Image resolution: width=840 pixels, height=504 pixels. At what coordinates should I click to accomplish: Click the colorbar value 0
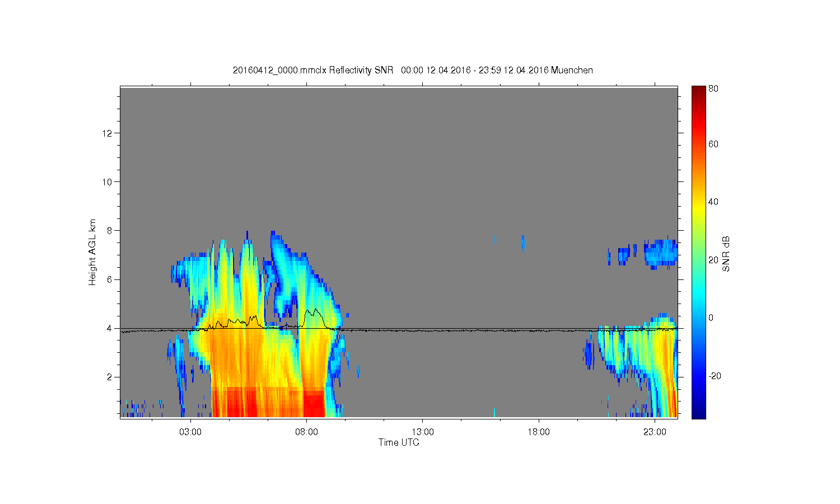711,318
